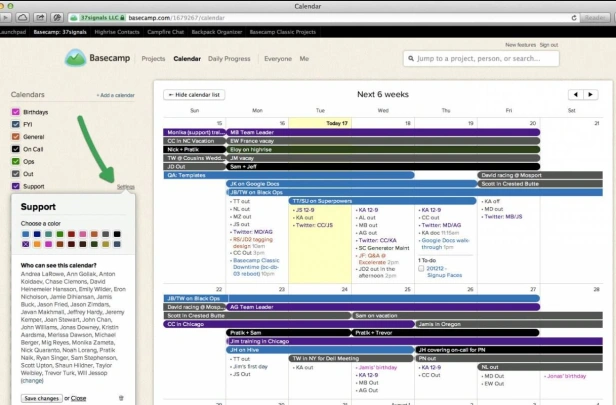
Task: Click the Save changes button
Action: coord(42,398)
